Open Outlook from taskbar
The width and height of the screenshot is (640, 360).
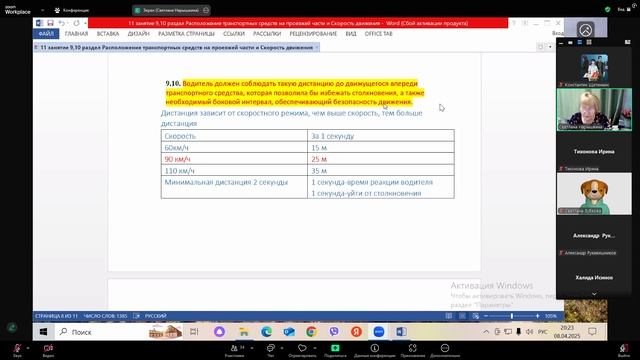(x=289, y=332)
